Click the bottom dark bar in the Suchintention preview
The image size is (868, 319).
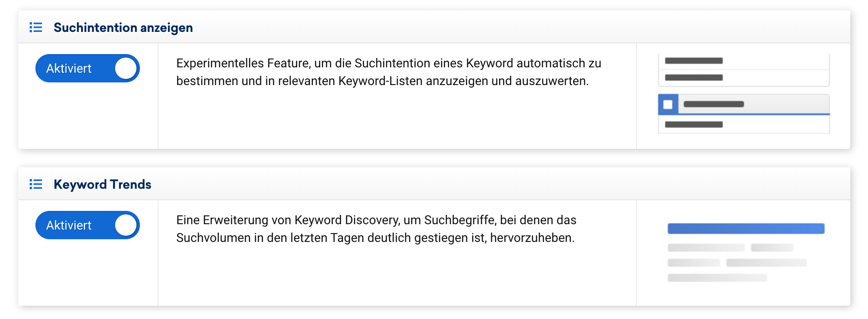tap(694, 124)
